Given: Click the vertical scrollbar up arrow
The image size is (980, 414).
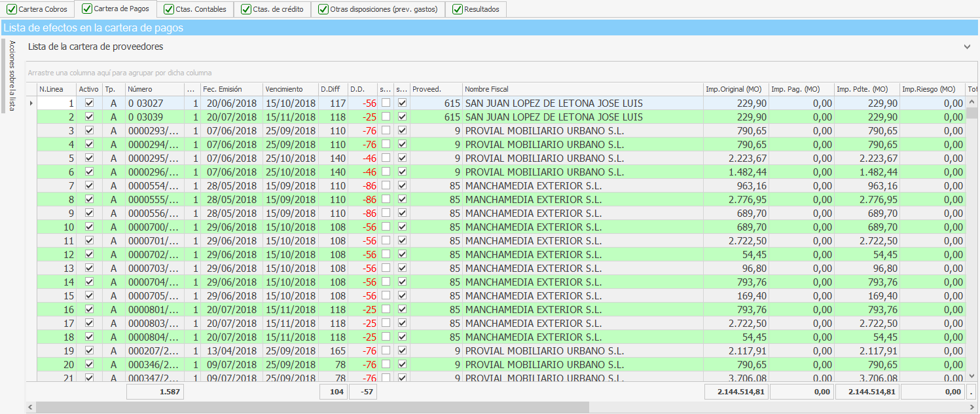Looking at the screenshot, I should [x=972, y=102].
